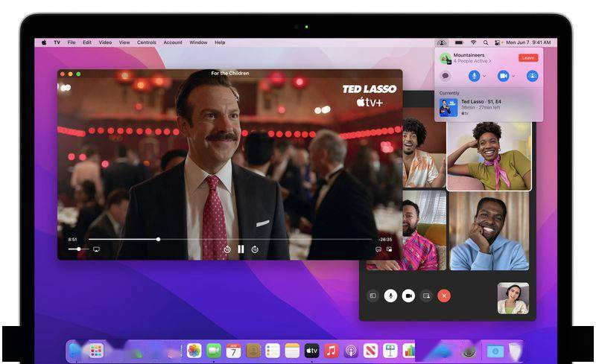Open the File menu

[72, 42]
